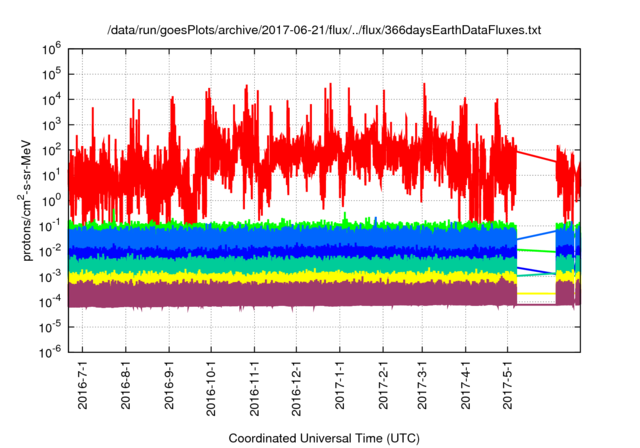Select the x-axis label 2017-3-1
The image size is (640, 448).
coord(422,385)
